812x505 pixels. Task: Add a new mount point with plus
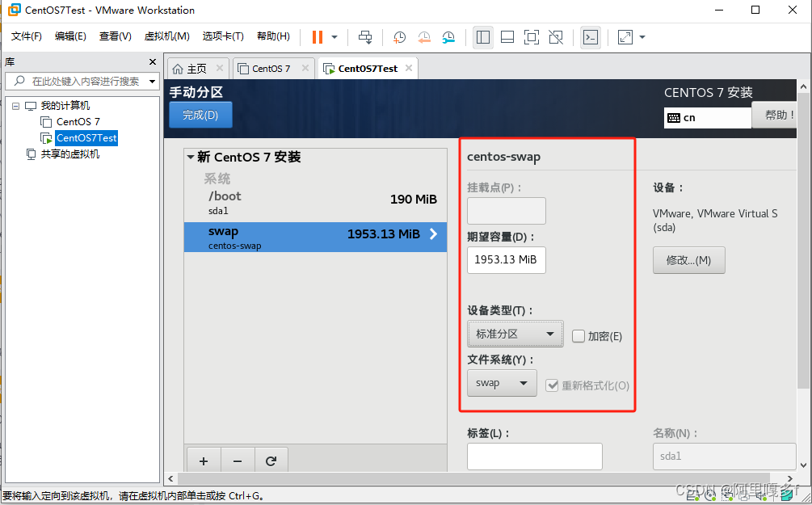pos(204,461)
